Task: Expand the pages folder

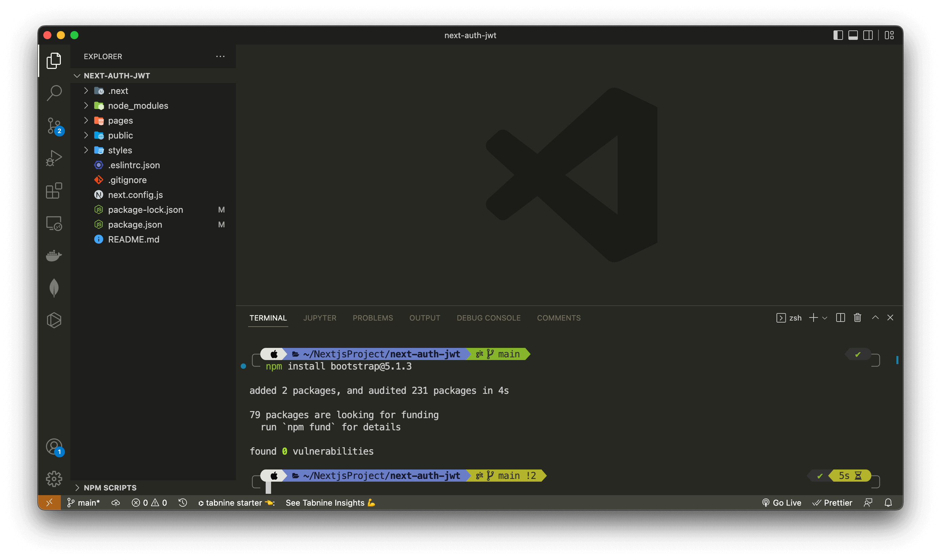Action: tap(120, 121)
